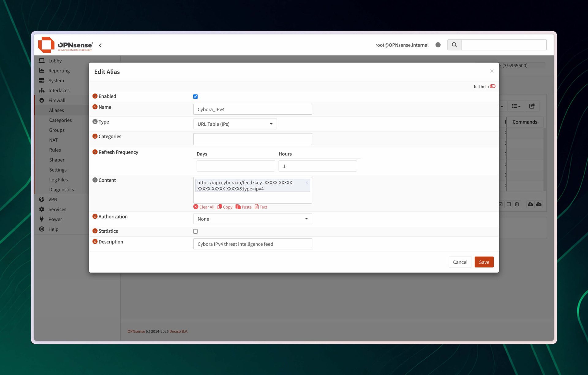This screenshot has width=588, height=375.
Task: Collapse sidebar with the chevron arrow
Action: tap(100, 45)
